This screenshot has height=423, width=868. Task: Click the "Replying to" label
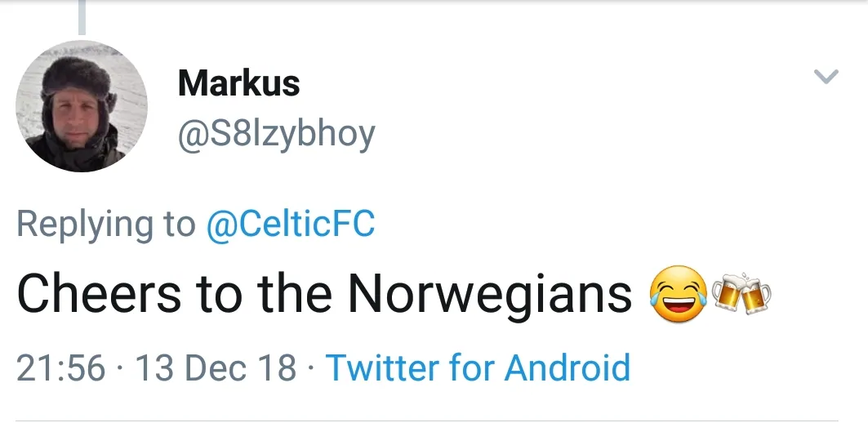(106, 224)
